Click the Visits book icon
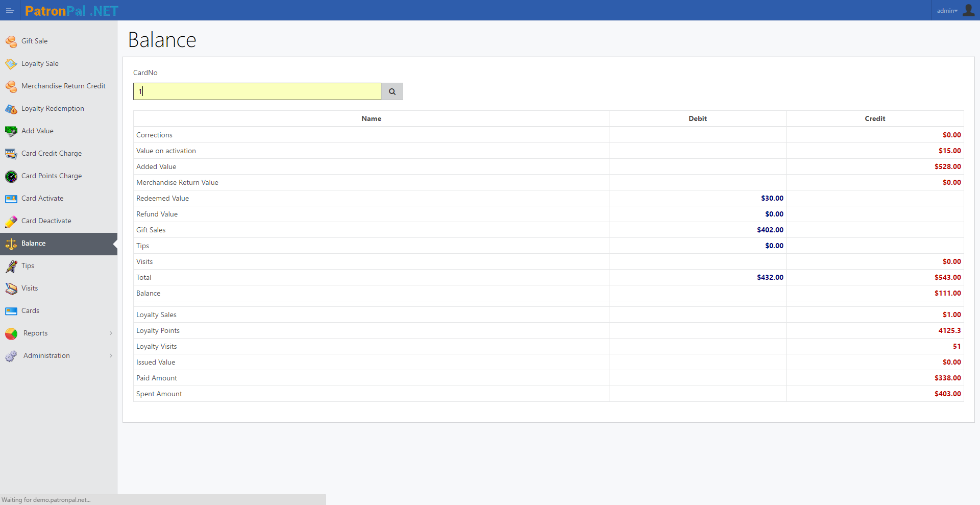This screenshot has width=980, height=505. (11, 288)
